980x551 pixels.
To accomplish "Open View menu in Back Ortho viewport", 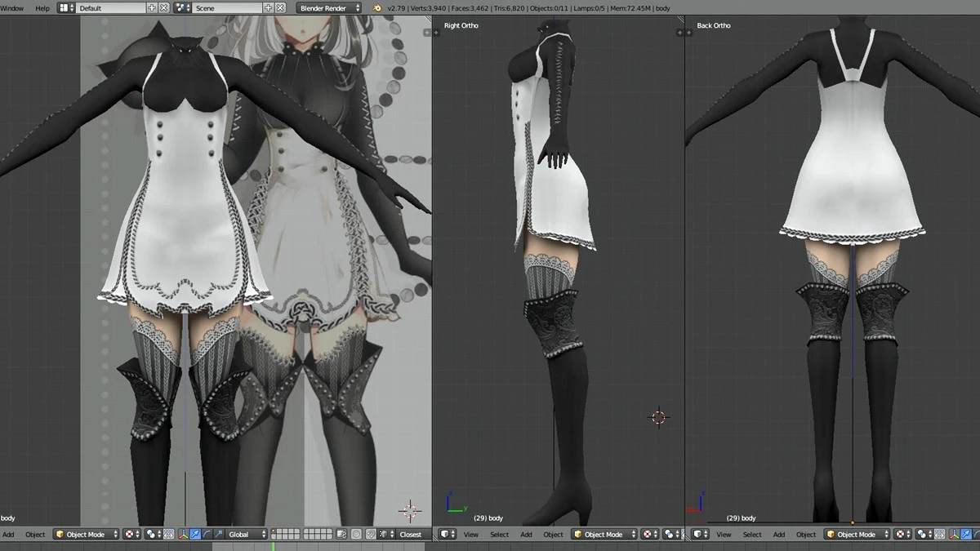I will 724,535.
